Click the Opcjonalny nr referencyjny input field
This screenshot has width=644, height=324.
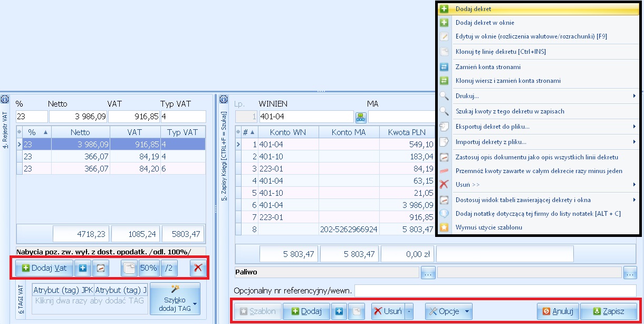pos(495,291)
